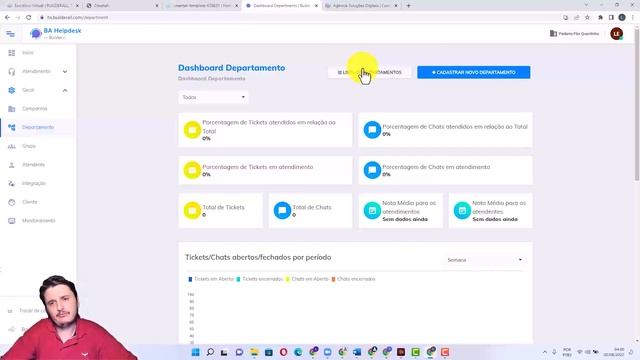The width and height of the screenshot is (640, 360).
Task: Toggle Tickets em Aberto legend series
Action: 211,279
